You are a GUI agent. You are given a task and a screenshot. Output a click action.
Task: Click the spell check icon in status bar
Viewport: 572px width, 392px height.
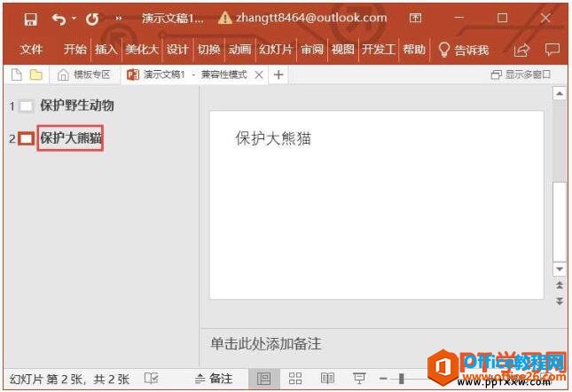tap(152, 379)
